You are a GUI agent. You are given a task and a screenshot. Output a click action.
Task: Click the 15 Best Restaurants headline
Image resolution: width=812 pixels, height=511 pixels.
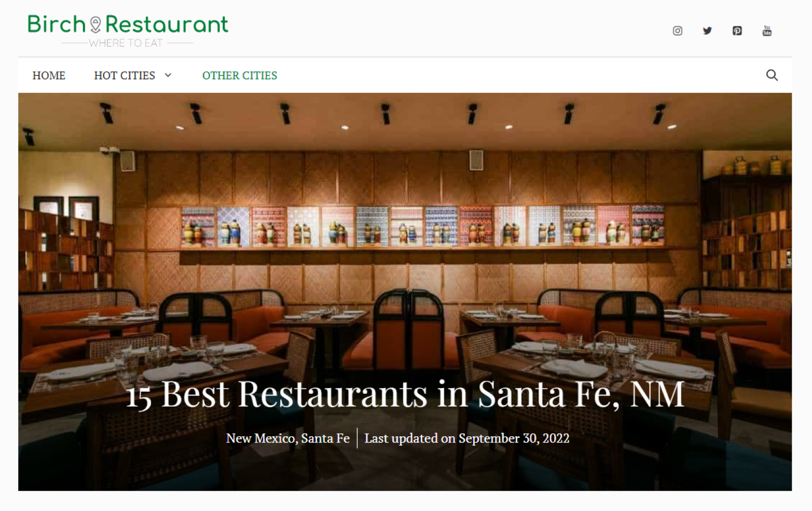(x=405, y=394)
